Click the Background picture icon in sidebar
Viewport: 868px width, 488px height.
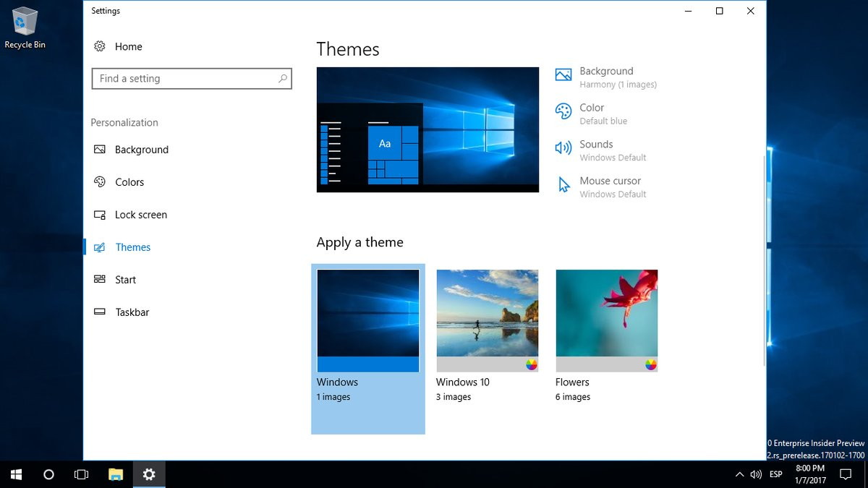[x=100, y=150]
